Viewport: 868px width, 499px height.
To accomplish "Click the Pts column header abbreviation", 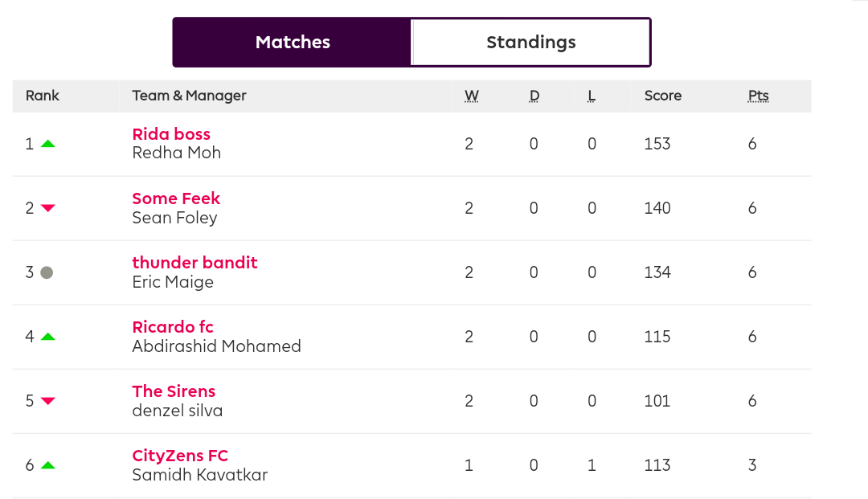I will 759,96.
